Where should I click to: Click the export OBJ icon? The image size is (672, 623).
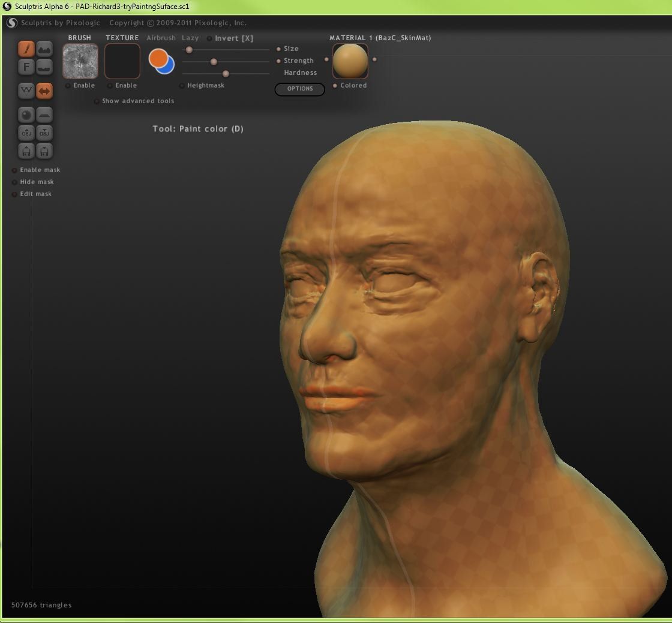tap(44, 133)
